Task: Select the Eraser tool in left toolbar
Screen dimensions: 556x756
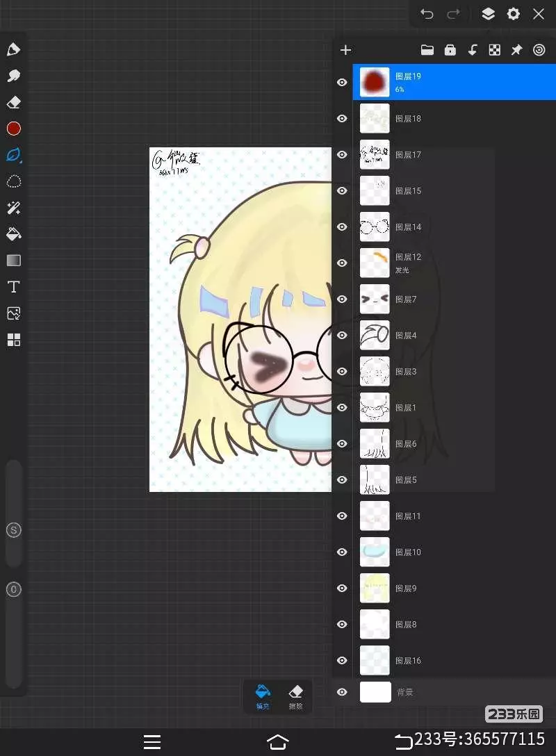Action: click(x=13, y=102)
